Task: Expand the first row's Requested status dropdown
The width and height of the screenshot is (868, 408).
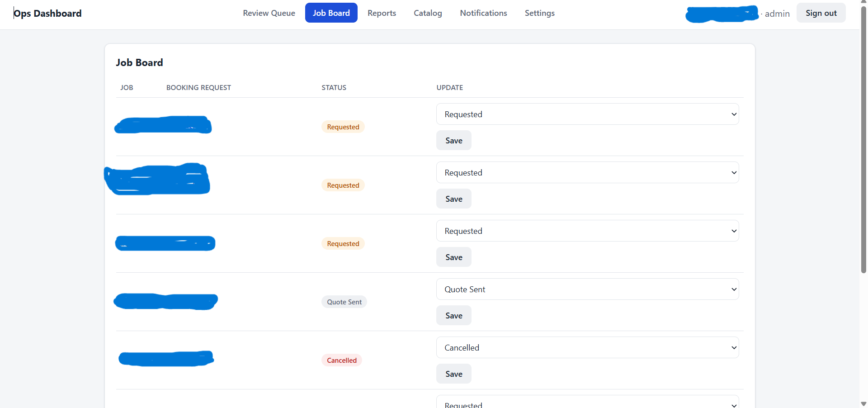Action: [x=587, y=114]
